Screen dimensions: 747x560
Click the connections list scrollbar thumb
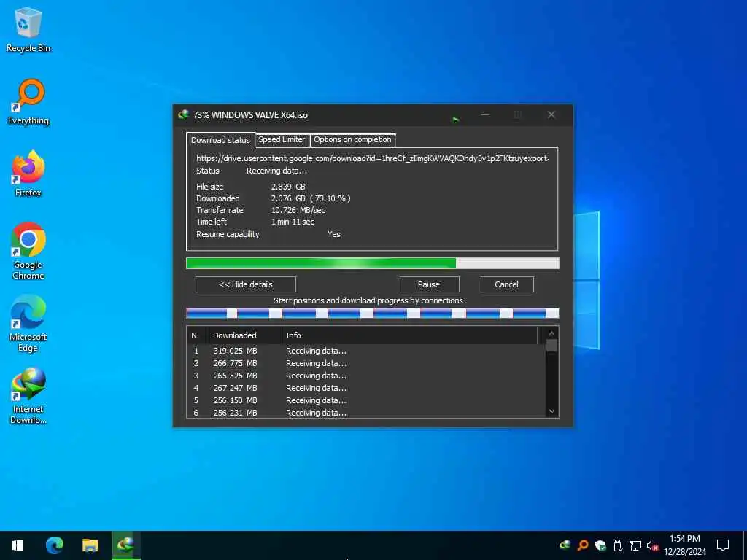551,345
